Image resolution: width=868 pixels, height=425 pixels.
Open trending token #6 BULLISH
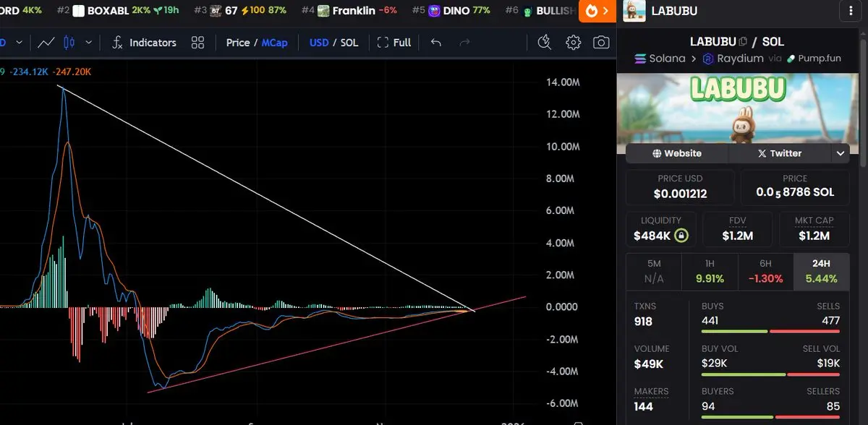pyautogui.click(x=540, y=11)
